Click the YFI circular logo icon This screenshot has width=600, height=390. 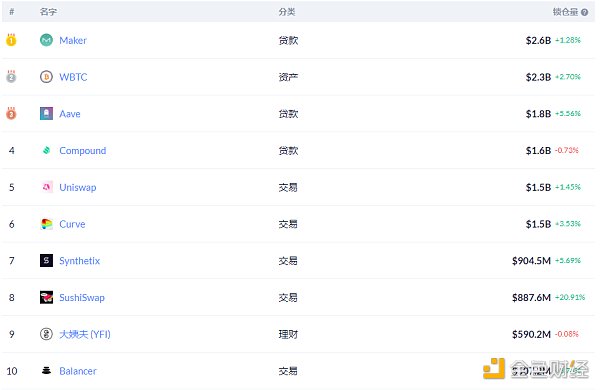[46, 334]
